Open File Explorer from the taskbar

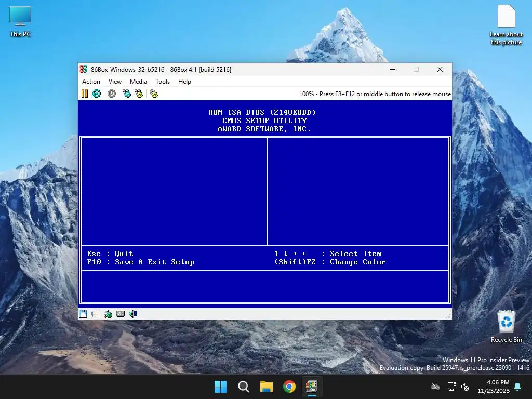pos(267,387)
